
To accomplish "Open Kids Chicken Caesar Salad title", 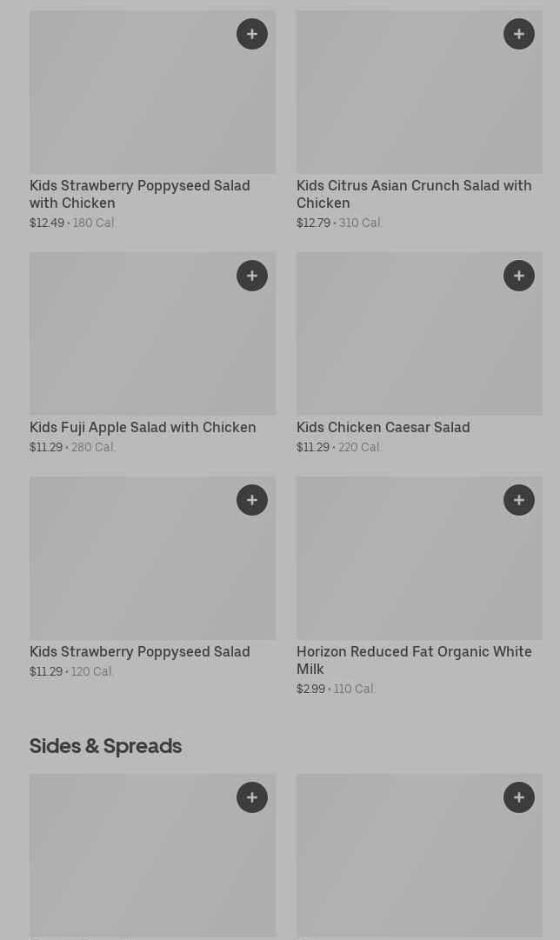I will click(x=383, y=427).
